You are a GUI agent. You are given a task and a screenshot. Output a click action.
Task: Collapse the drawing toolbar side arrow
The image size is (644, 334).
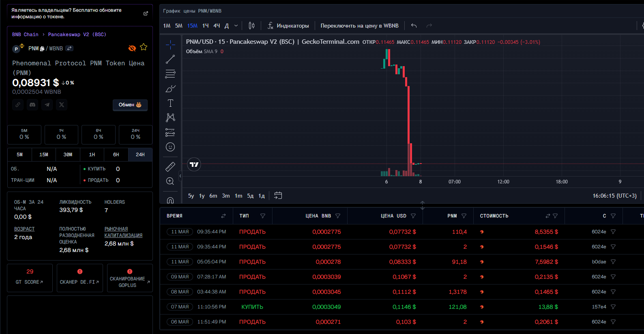pyautogui.click(x=180, y=176)
